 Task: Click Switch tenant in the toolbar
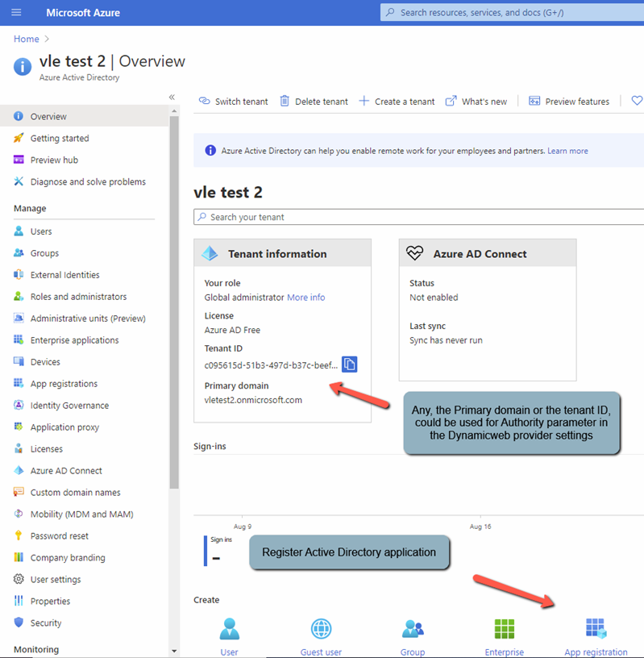(233, 102)
